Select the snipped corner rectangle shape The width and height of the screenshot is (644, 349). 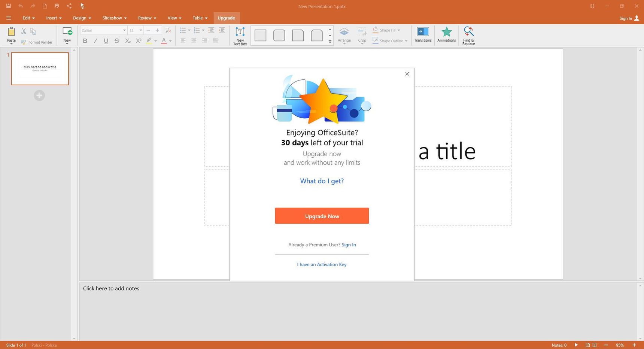click(298, 36)
